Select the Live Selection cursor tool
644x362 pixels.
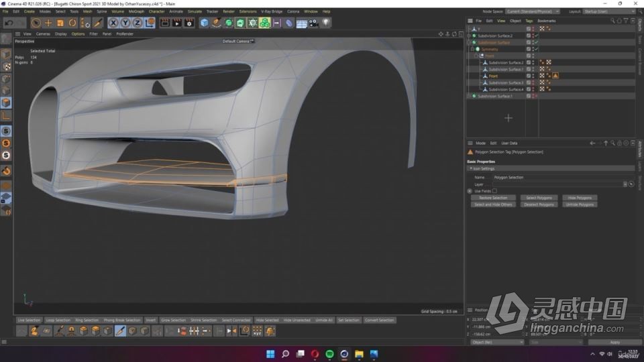36,23
